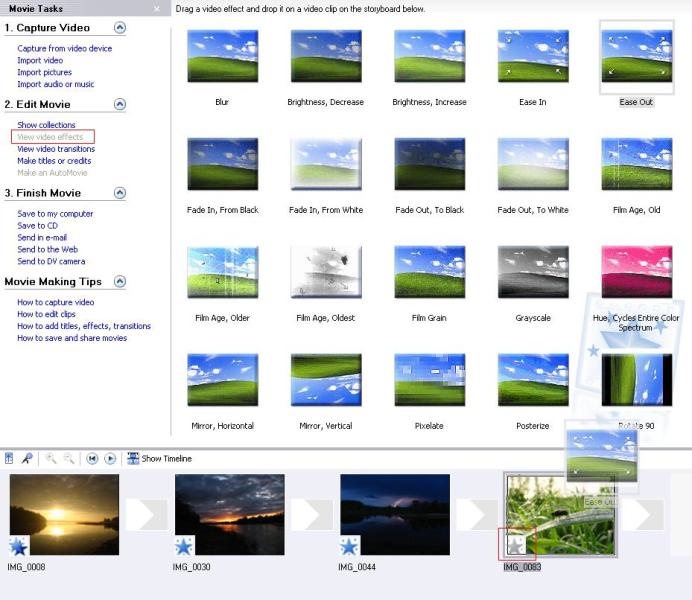This screenshot has height=600, width=692.
Task: Choose the Fade Out, To White effect
Action: point(533,164)
